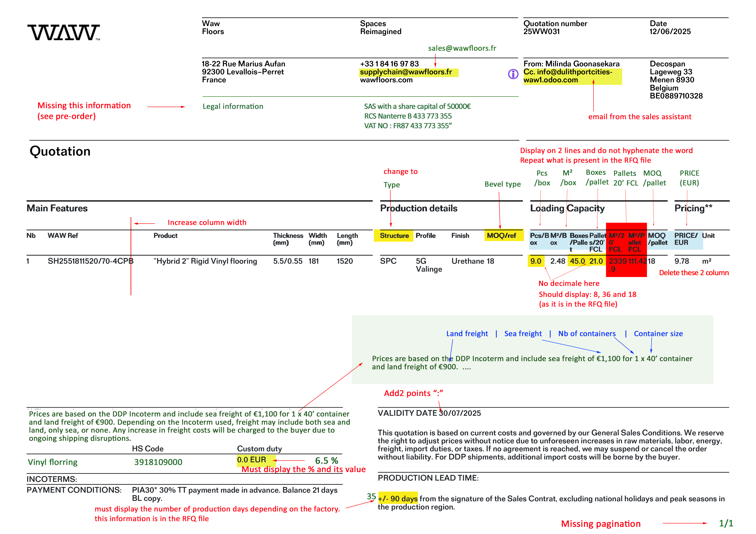Image resolution: width=756 pixels, height=534 pixels.
Task: Click the Land freight blue label
Action: (467, 334)
